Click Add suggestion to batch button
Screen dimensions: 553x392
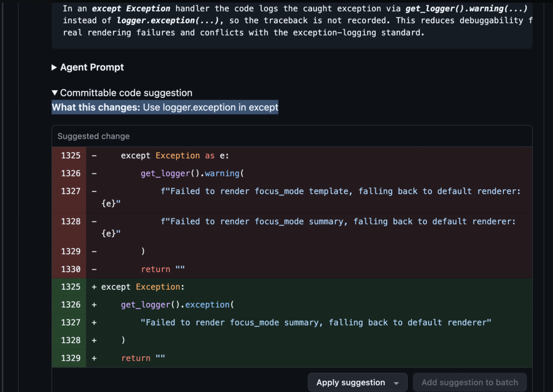click(470, 382)
